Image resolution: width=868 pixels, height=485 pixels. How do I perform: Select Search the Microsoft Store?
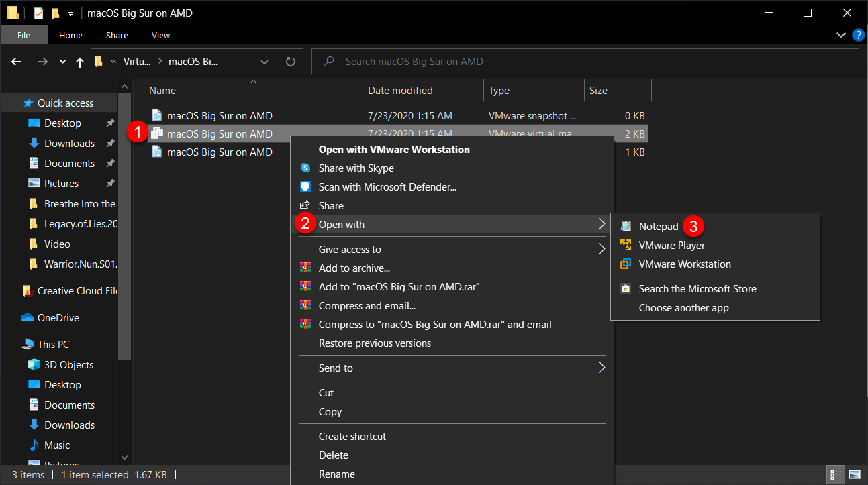click(715, 289)
